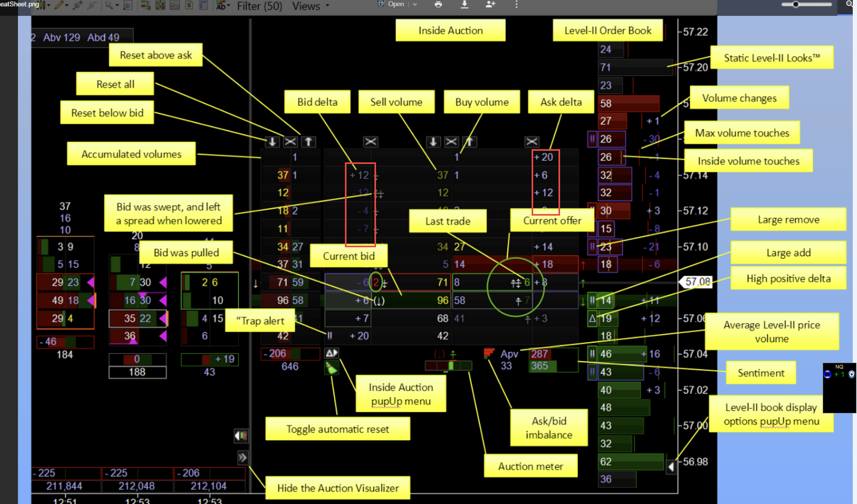Click the - 46 delta box
857x504 pixels.
click(x=65, y=342)
